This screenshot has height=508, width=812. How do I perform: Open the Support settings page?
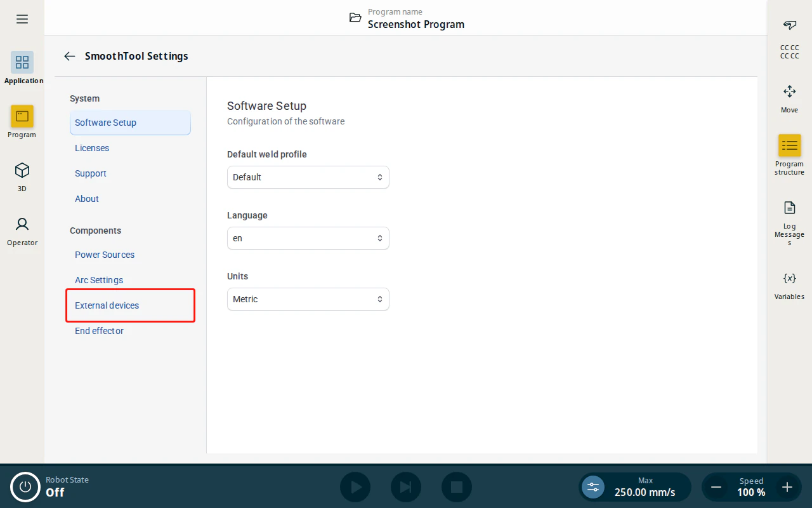(130, 173)
